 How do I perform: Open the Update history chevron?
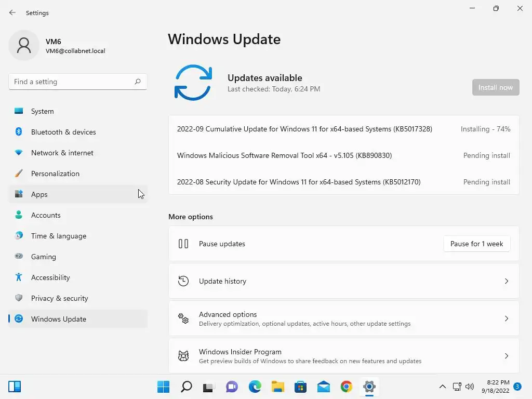(x=506, y=281)
